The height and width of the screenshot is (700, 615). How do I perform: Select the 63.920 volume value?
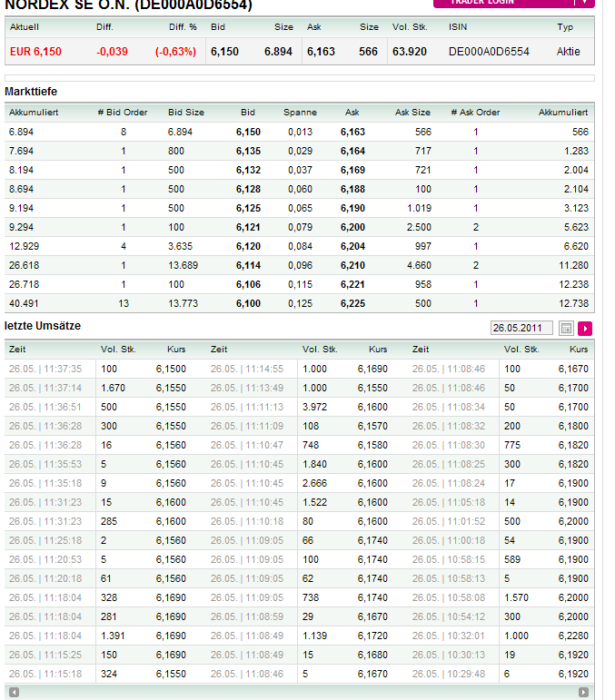click(x=410, y=52)
